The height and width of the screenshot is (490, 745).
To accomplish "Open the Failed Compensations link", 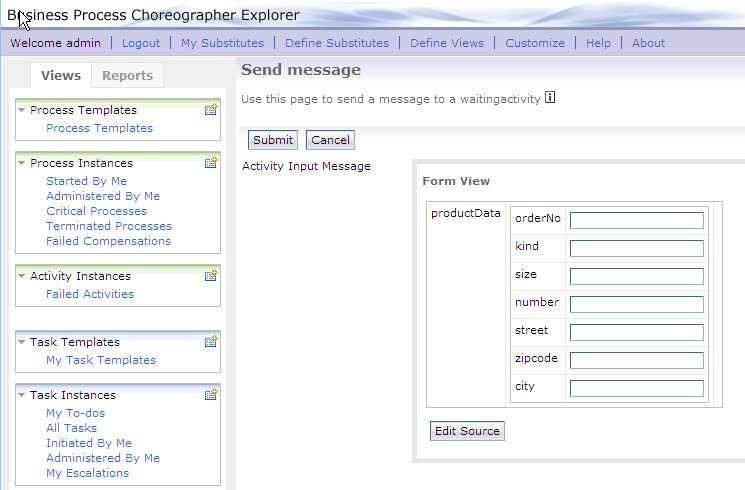I will [x=108, y=241].
